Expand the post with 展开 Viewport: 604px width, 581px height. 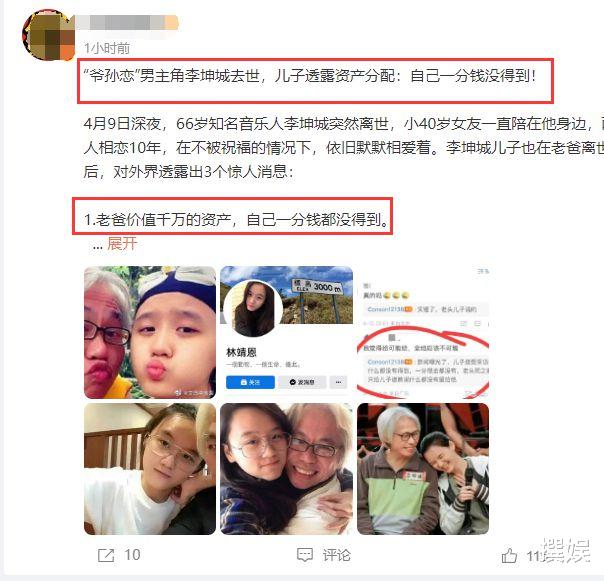(122, 243)
